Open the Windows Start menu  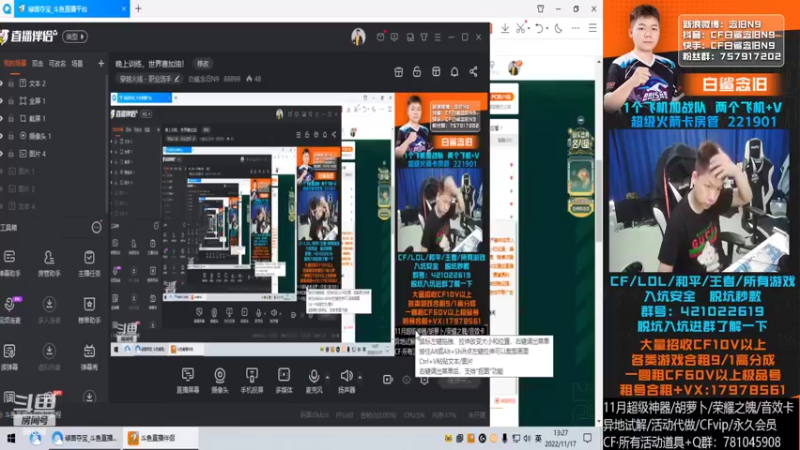tap(11, 438)
